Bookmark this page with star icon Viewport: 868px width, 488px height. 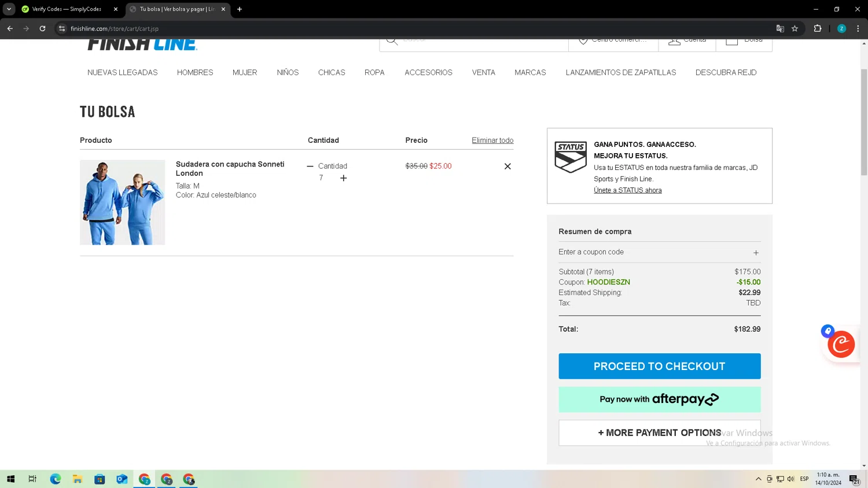[x=795, y=28]
